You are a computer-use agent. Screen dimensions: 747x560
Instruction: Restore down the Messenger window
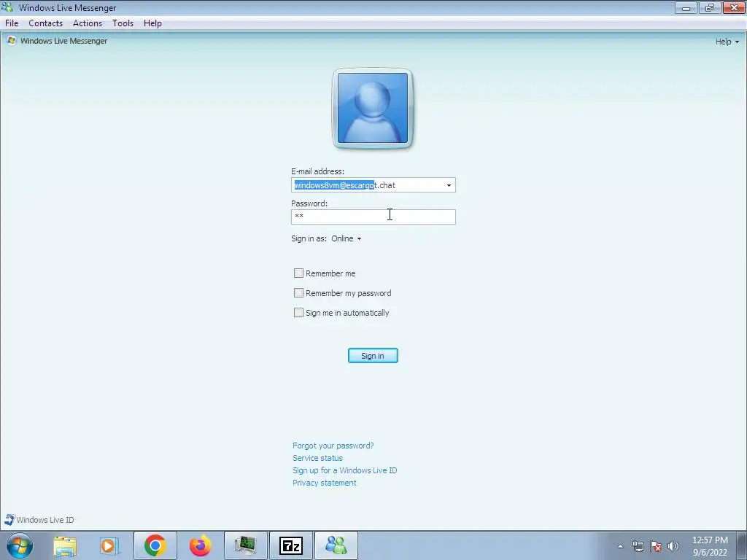pyautogui.click(x=710, y=7)
